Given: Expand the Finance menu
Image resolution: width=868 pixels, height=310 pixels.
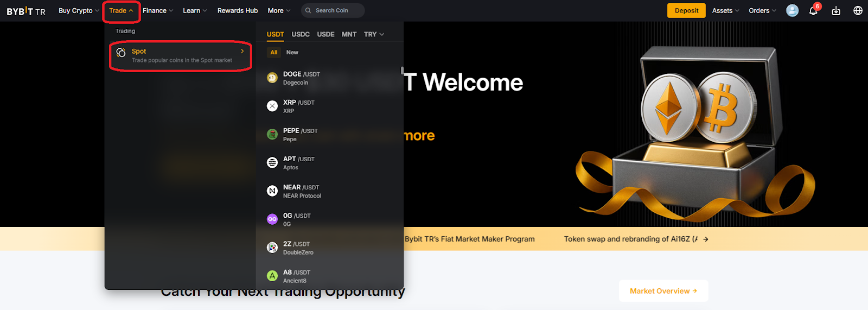Looking at the screenshot, I should [158, 10].
